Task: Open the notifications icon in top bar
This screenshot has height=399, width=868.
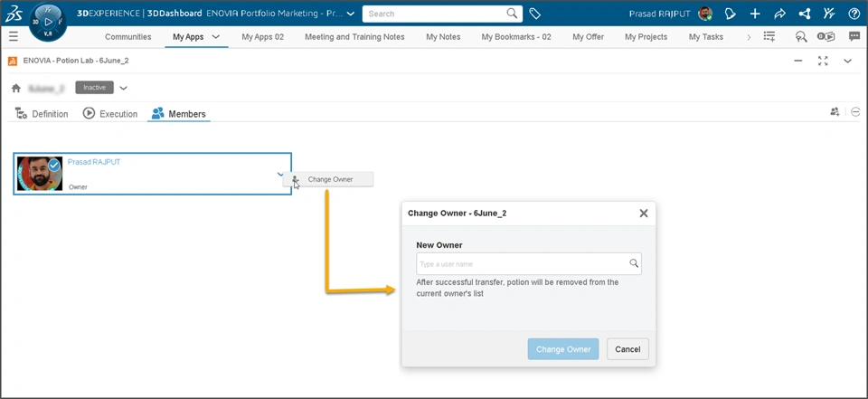Action: point(731,14)
